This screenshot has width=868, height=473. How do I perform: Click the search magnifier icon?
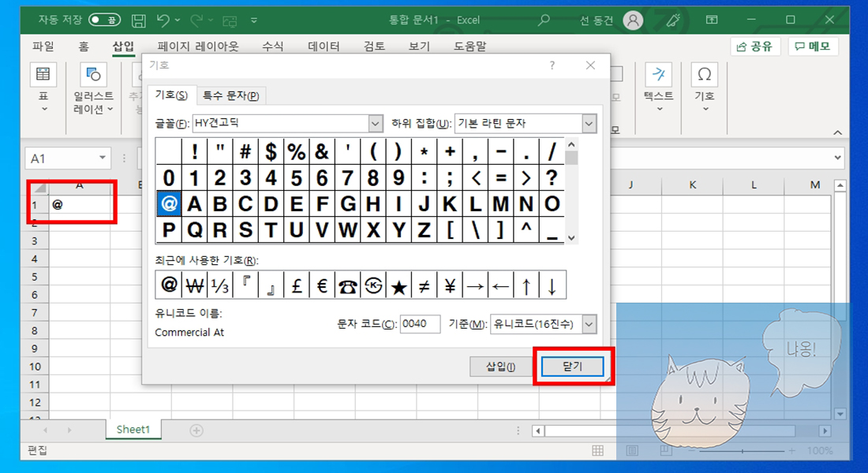[x=544, y=20]
